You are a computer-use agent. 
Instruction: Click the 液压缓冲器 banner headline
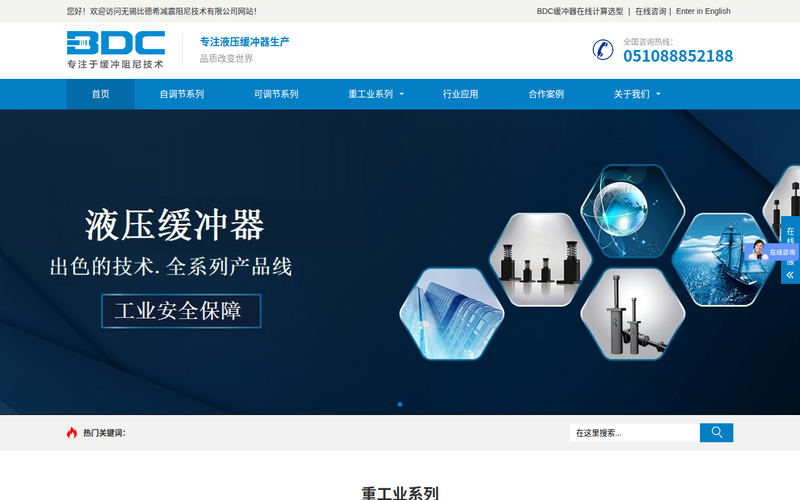174,224
